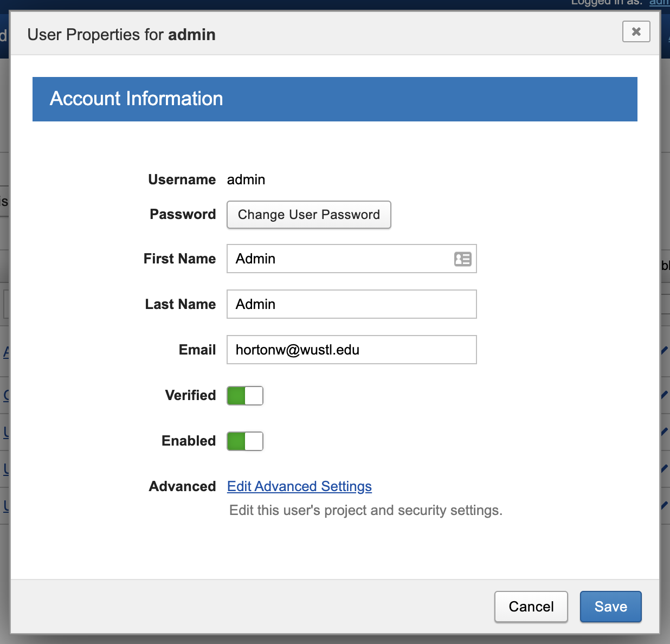Click the partially hidden link starting with 'A'
Viewport: 670px width, 644px height.
[6, 352]
